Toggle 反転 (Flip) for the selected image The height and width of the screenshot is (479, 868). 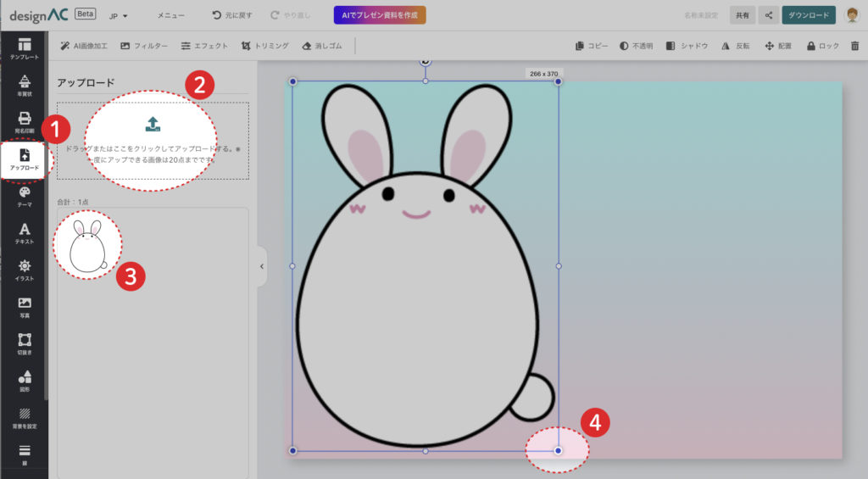(x=735, y=46)
